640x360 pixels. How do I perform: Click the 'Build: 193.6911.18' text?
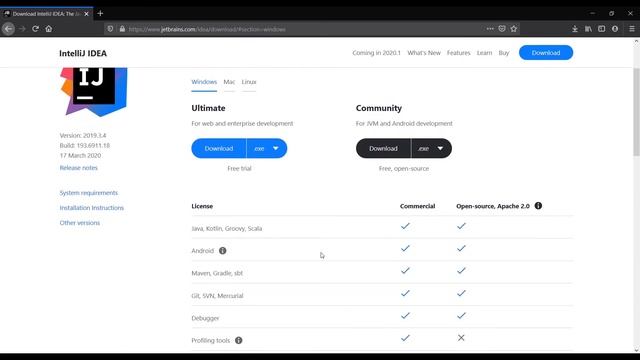pyautogui.click(x=84, y=145)
